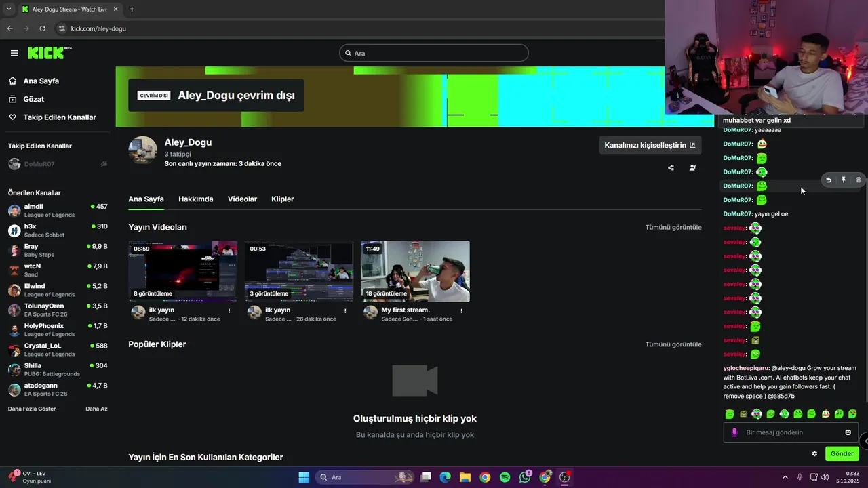Expand list with 'Daha Fazla Göster'
Viewport: 868px width, 488px height.
pos(32,409)
